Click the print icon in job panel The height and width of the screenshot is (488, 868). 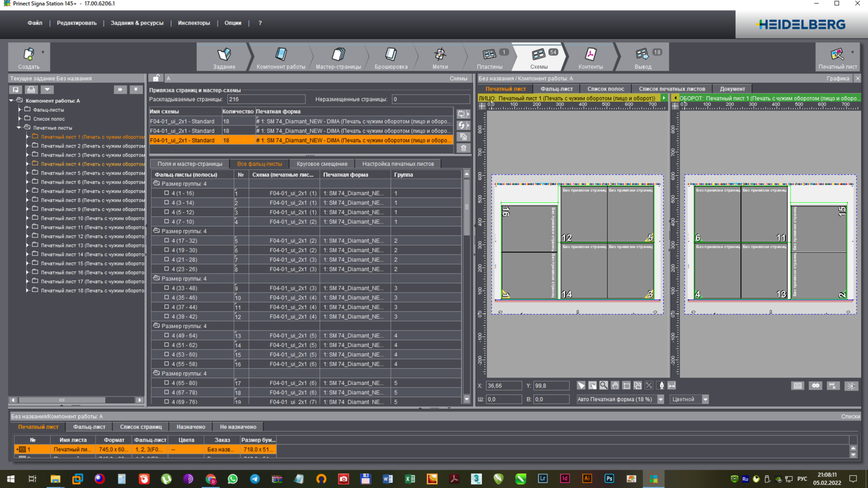(x=31, y=90)
